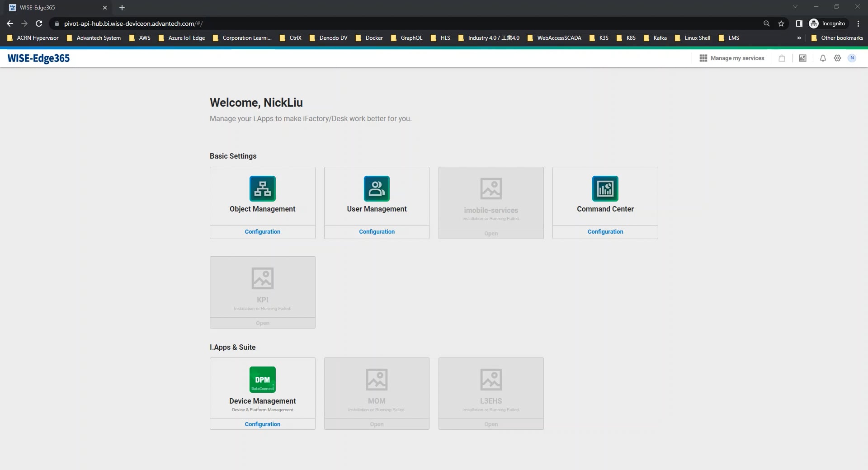Focus the address bar URL
Viewport: 868px width, 470px height.
click(x=133, y=23)
